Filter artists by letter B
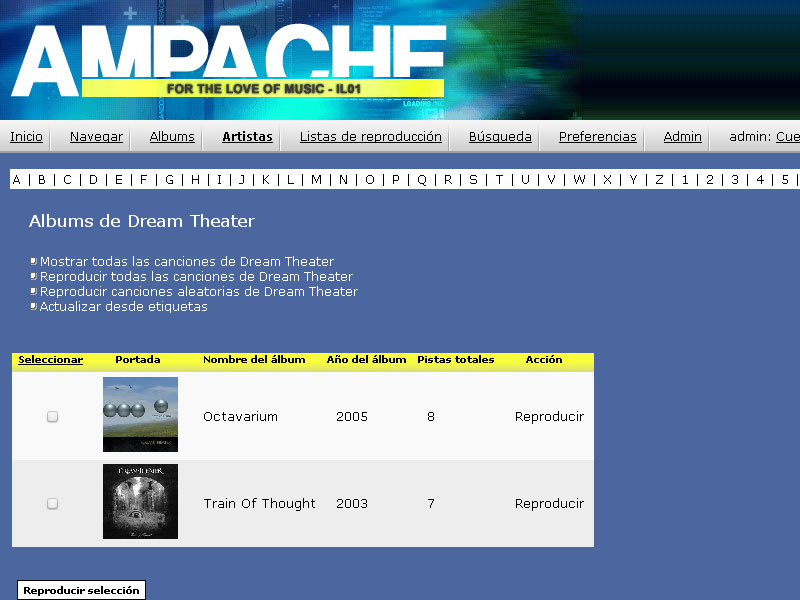 42,180
